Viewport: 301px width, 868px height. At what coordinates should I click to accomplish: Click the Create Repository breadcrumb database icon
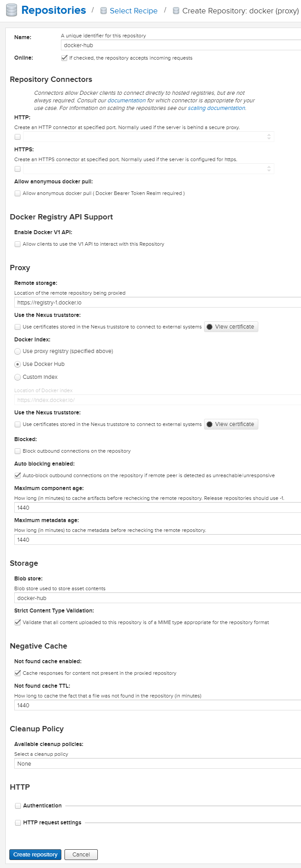click(176, 11)
